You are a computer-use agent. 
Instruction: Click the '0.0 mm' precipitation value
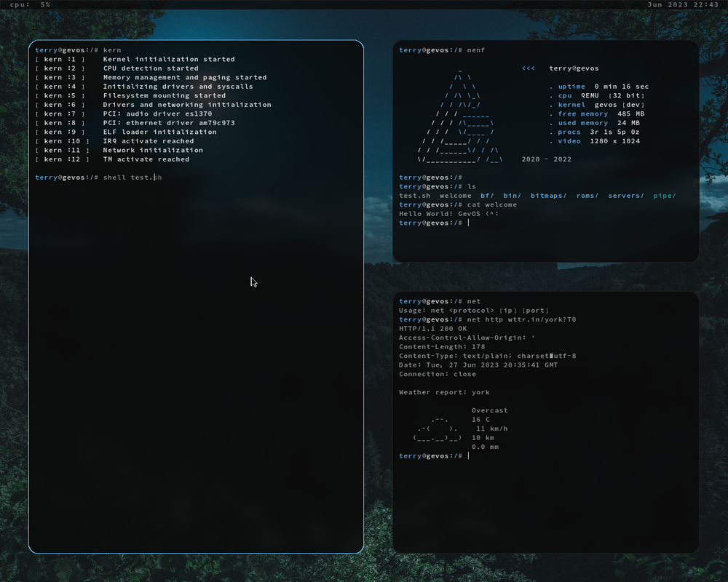(x=485, y=447)
